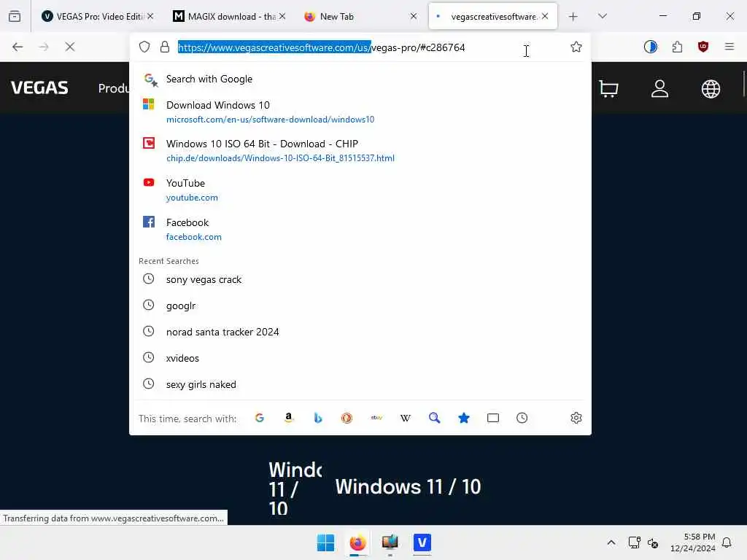The image size is (747, 560).
Task: Search this time with Bing icon
Action: [x=318, y=418]
